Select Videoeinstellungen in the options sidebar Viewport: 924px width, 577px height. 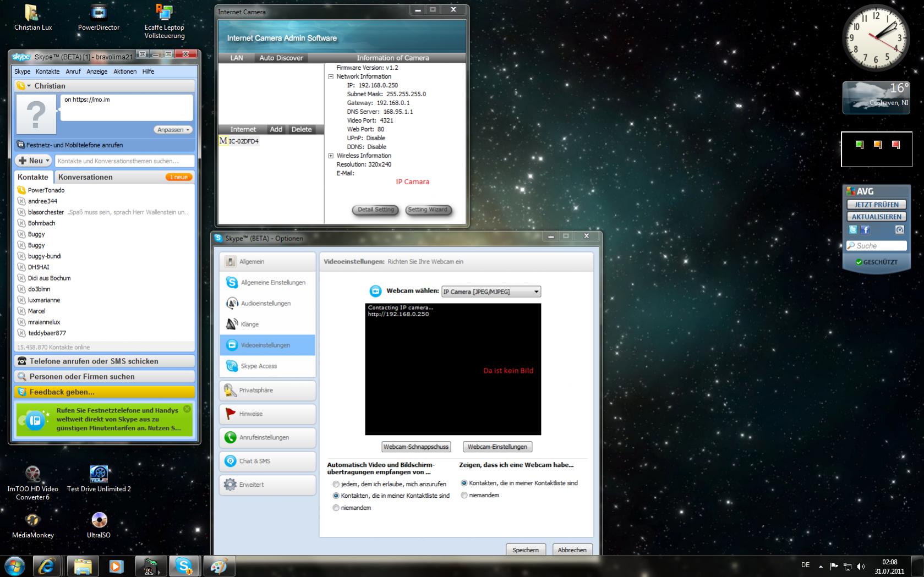267,345
